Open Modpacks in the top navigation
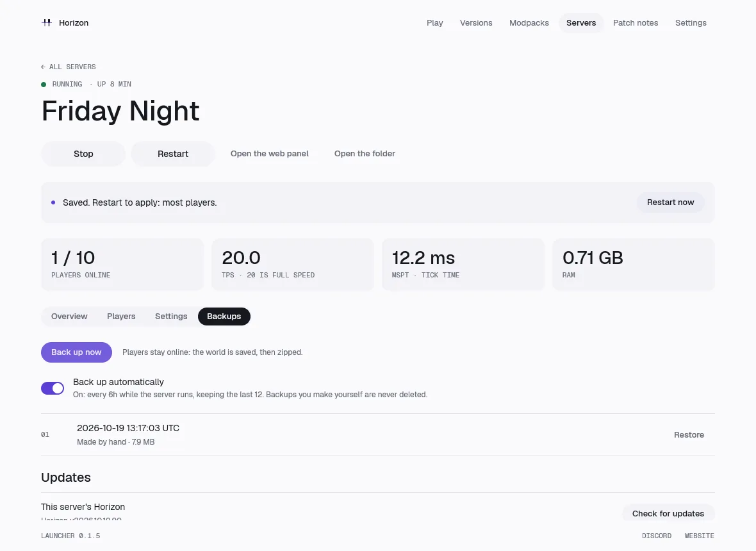Screen dimensions: 756x551 pyautogui.click(x=529, y=22)
